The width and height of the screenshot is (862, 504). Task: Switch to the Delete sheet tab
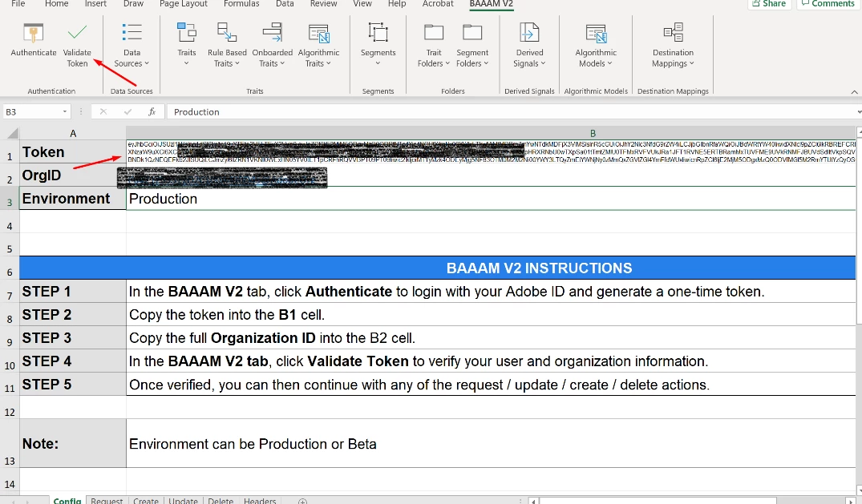[x=221, y=500]
